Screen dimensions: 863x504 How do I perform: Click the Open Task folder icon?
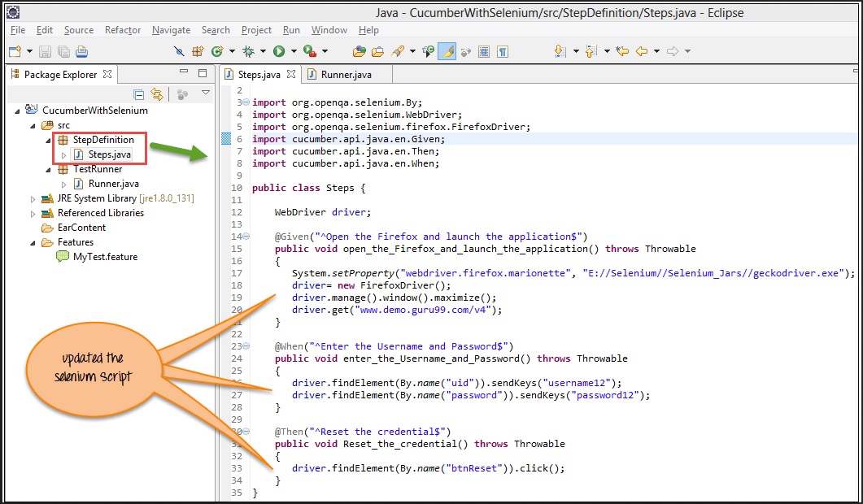[x=377, y=52]
